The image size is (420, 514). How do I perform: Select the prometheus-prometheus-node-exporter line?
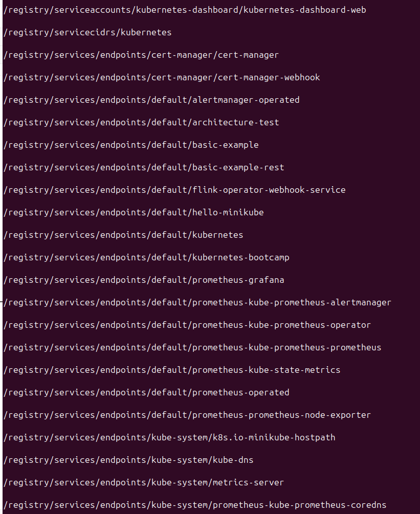(x=187, y=415)
